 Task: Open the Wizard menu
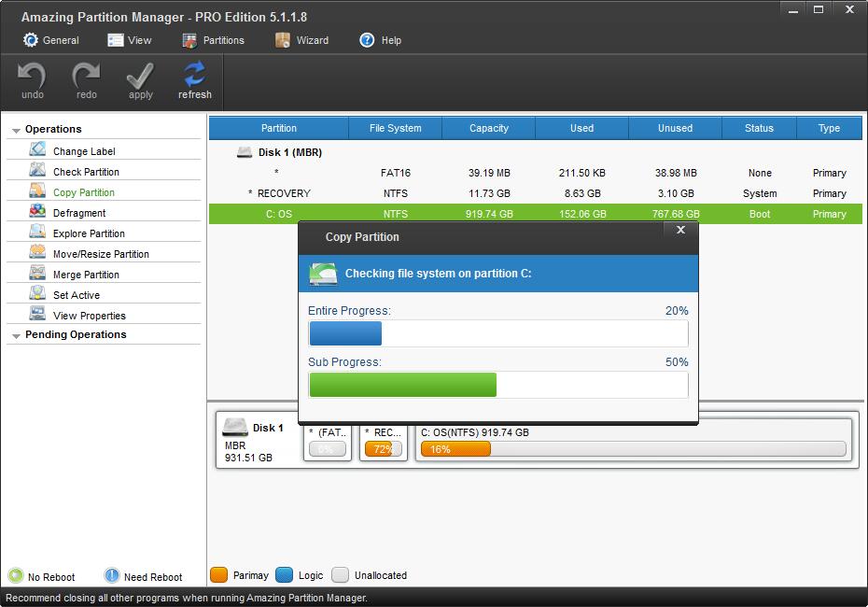tap(302, 40)
